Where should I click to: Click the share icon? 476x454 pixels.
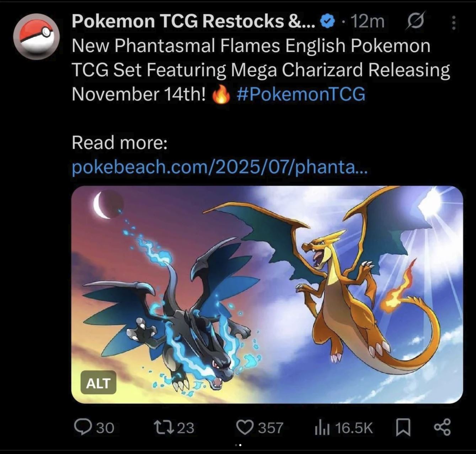pos(443,427)
